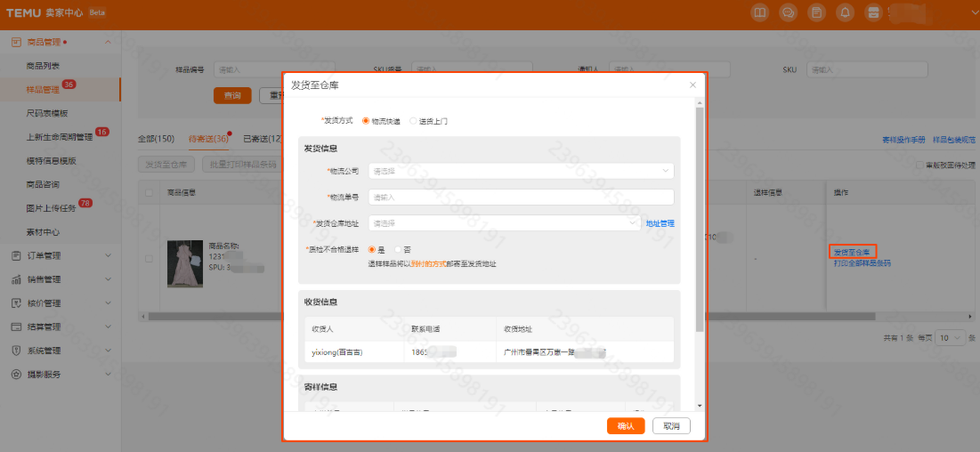This screenshot has width=980, height=452.
Task: Open the page size 10 dropdown
Action: click(x=950, y=337)
